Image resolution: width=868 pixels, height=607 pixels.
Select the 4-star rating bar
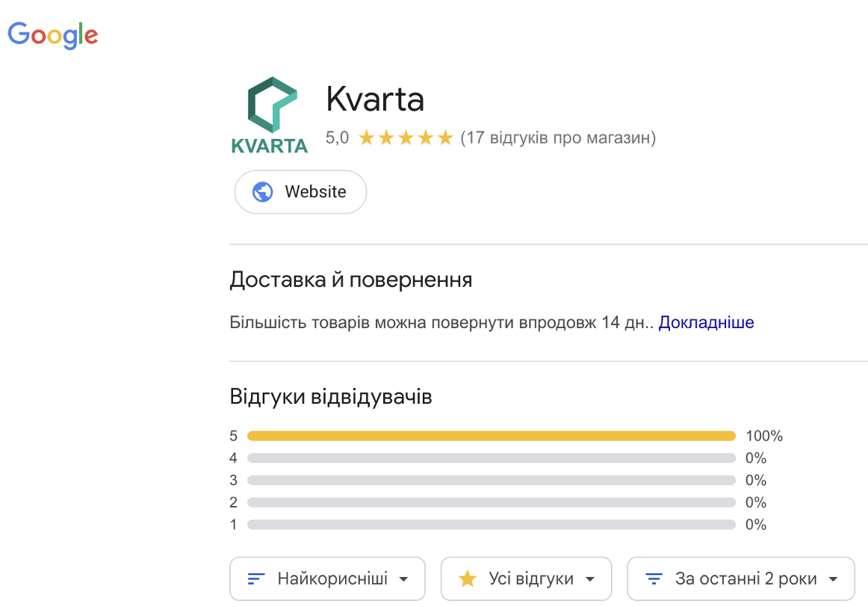[x=492, y=458]
